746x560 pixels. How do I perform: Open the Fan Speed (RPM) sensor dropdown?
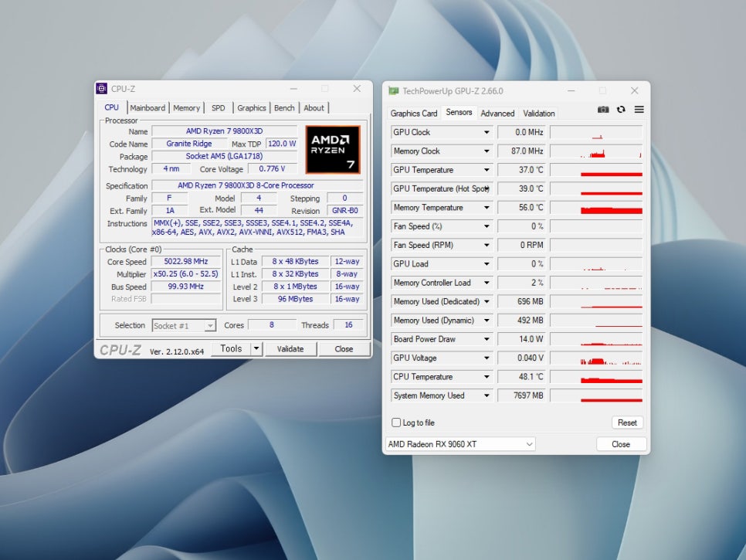click(487, 245)
